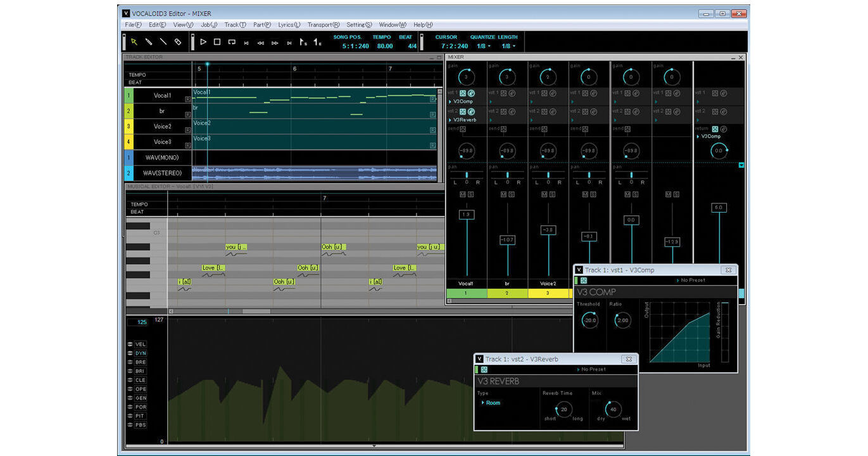The height and width of the screenshot is (456, 868).
Task: Open the V3Comp No Preset dropdown
Action: click(690, 280)
